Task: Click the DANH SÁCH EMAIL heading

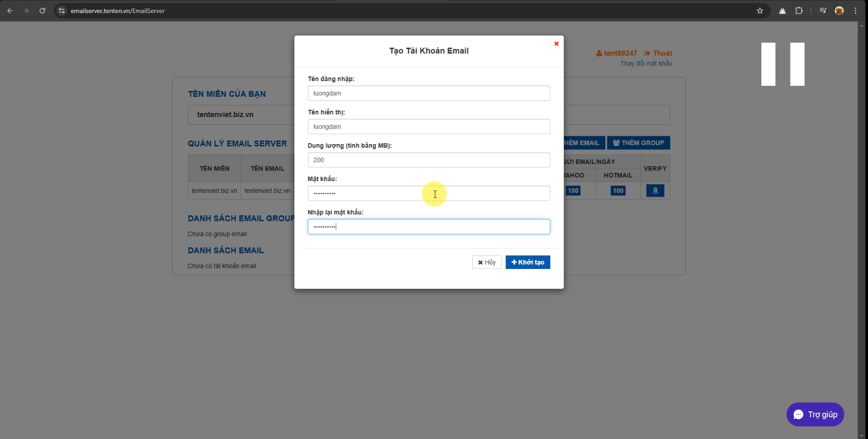Action: coord(226,250)
